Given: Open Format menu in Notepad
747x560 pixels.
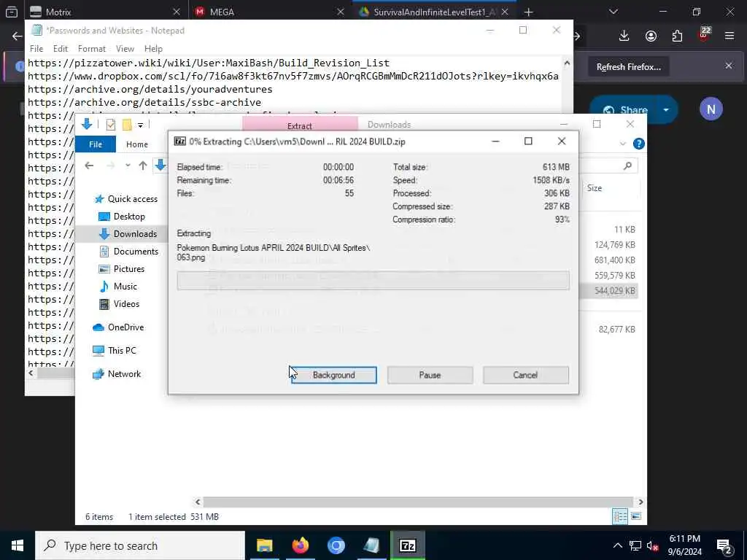Looking at the screenshot, I should [91, 49].
